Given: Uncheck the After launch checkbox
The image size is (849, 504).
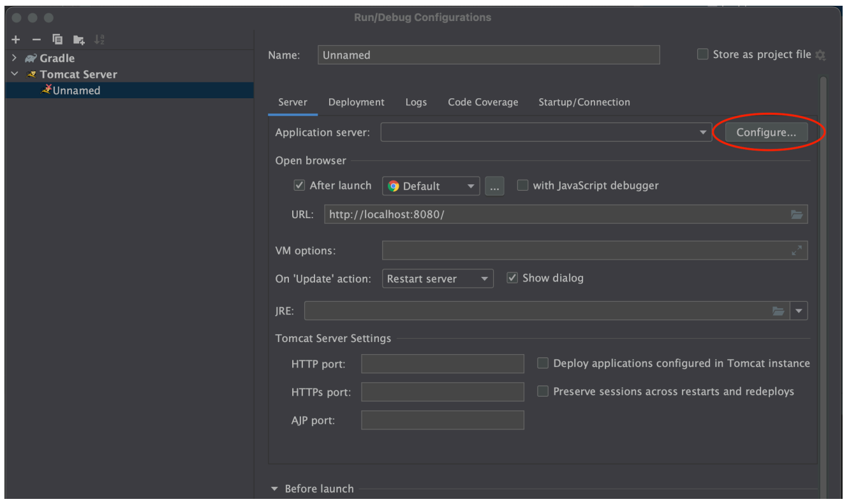Looking at the screenshot, I should tap(299, 186).
